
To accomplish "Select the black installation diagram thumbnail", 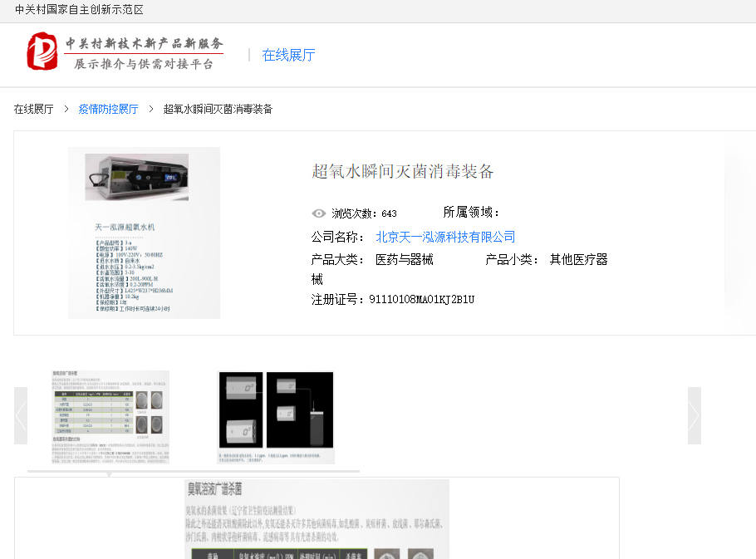I will [x=276, y=417].
